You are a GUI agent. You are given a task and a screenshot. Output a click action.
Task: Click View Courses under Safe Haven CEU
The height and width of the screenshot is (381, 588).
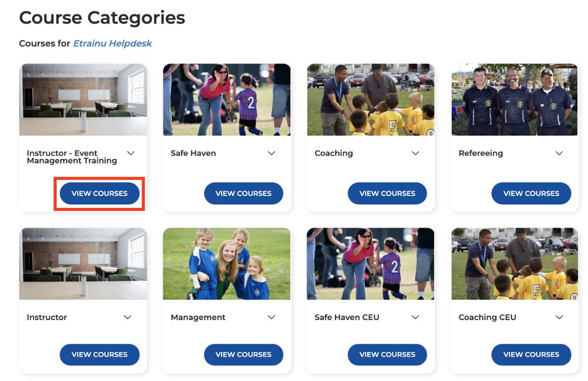[x=387, y=355]
